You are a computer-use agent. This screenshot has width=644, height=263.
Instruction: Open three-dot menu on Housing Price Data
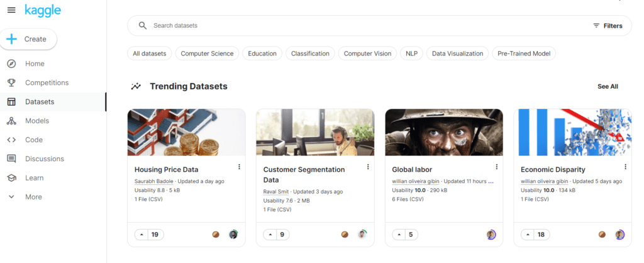(239, 167)
